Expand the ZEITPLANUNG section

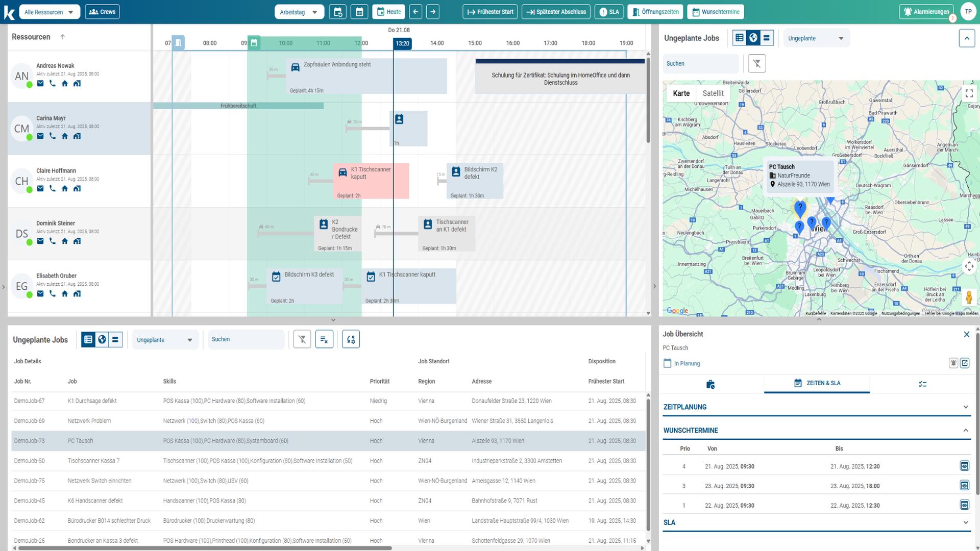(x=816, y=407)
